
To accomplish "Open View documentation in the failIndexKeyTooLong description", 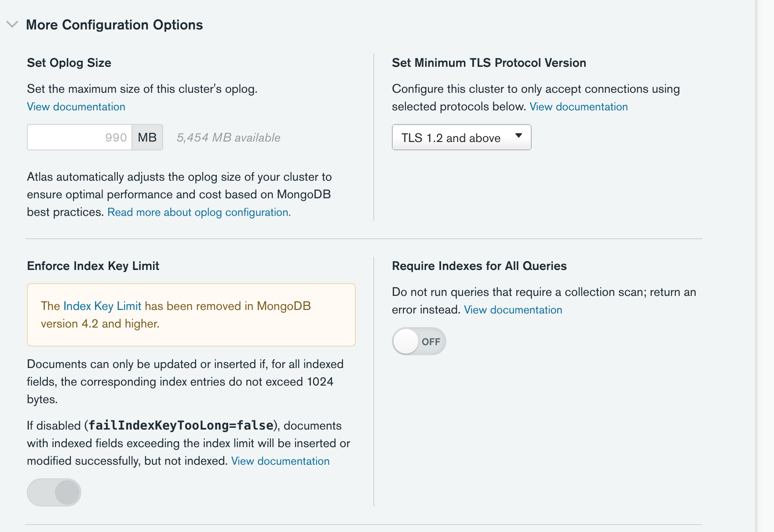I will click(280, 461).
